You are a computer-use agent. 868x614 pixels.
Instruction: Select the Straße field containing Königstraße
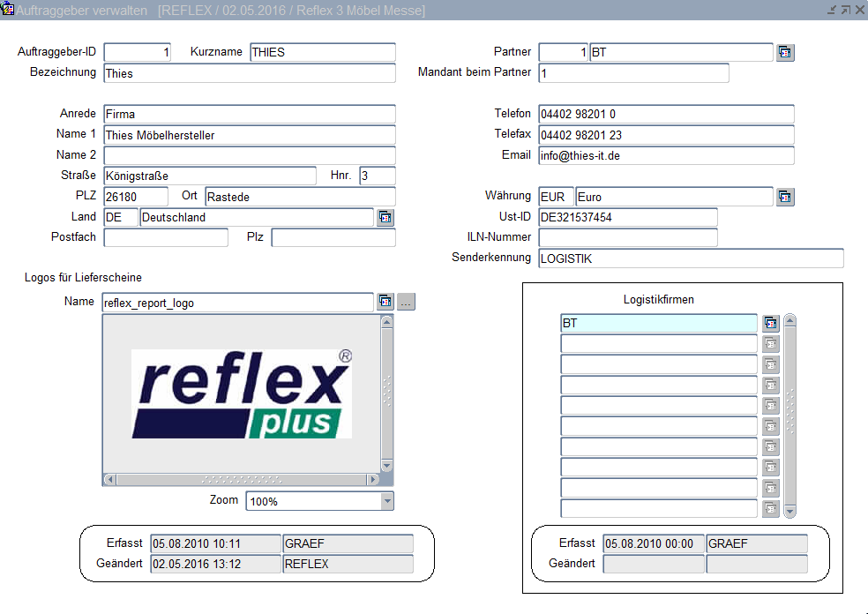click(209, 176)
